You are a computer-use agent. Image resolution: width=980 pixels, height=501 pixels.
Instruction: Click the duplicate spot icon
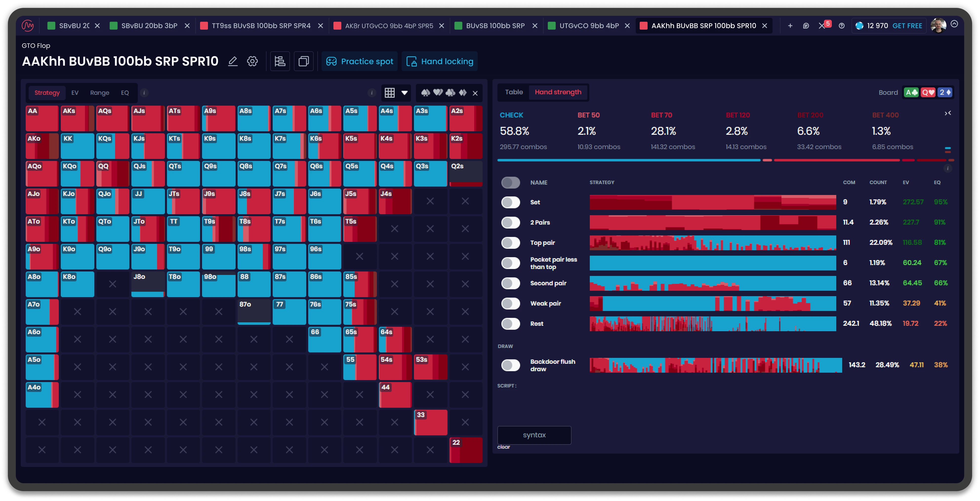point(303,61)
